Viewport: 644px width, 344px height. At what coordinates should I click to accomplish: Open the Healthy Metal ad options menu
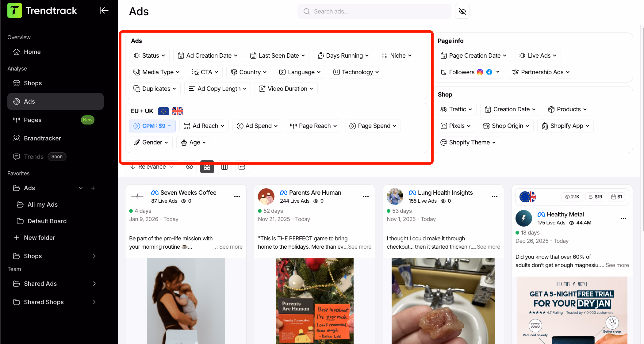coord(623,218)
